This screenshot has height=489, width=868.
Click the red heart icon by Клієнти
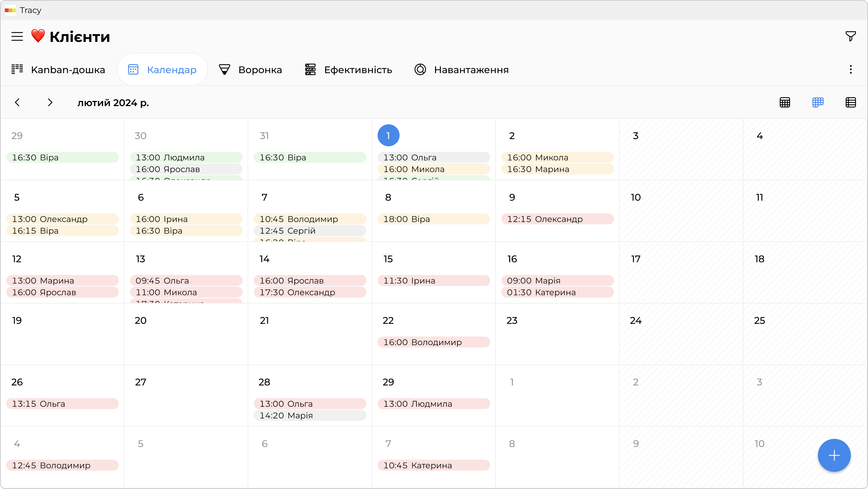click(x=38, y=36)
